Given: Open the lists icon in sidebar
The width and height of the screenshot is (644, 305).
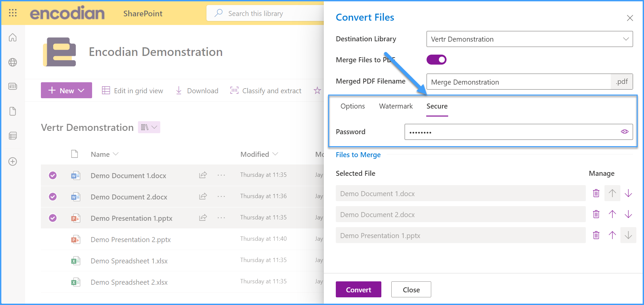Looking at the screenshot, I should [x=13, y=136].
